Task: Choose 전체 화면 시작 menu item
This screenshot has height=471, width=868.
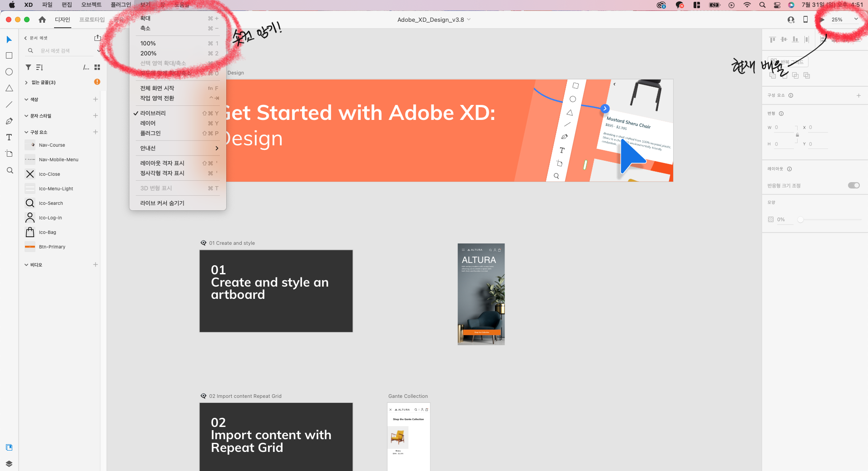Action: [x=178, y=88]
